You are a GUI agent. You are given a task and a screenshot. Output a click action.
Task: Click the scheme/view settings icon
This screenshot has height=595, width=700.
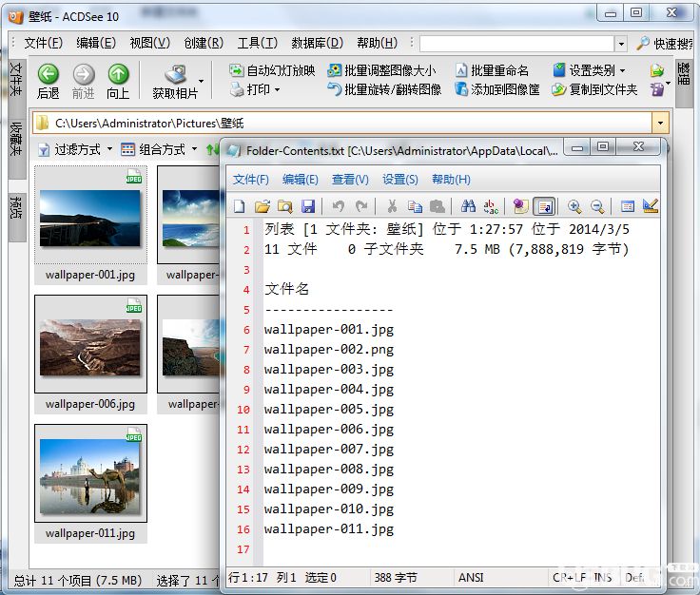pos(627,206)
